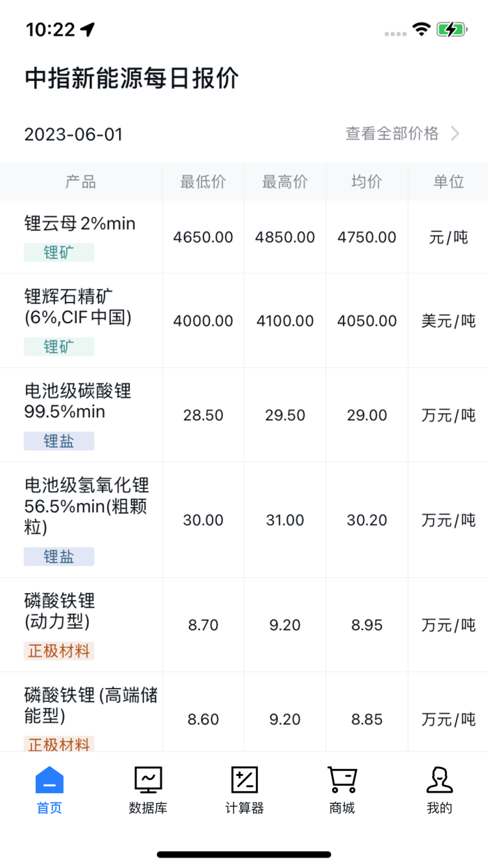
Task: Open 查看全部价格 link
Action: click(x=391, y=133)
